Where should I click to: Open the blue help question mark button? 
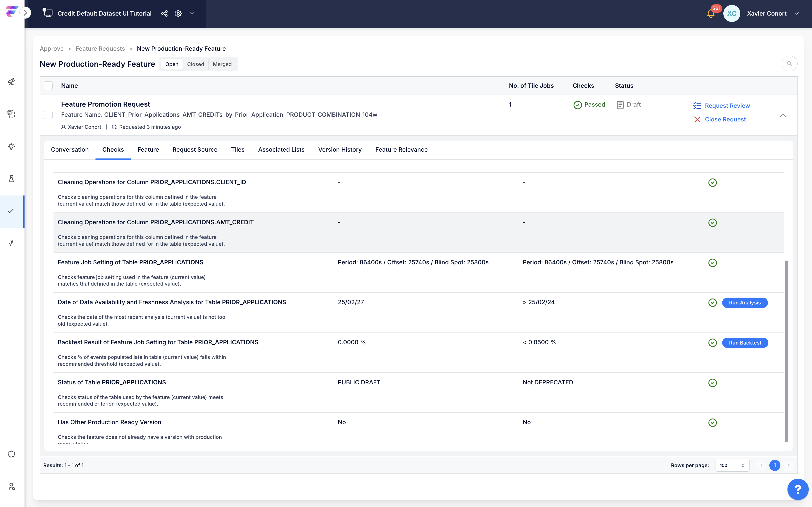point(798,489)
